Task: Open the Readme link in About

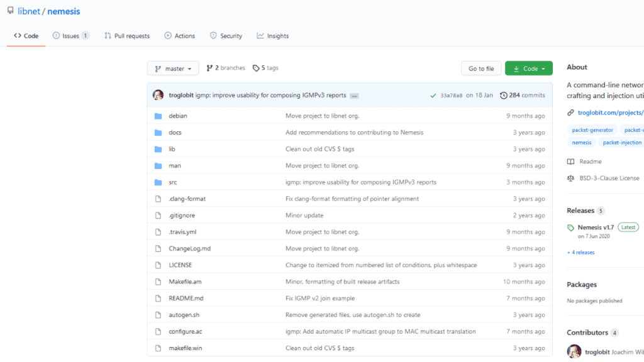Action: coord(590,162)
